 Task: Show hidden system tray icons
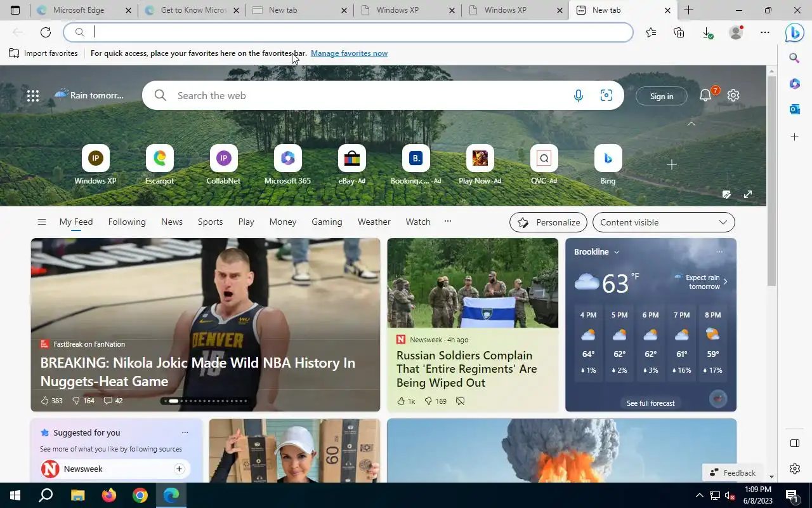pyautogui.click(x=699, y=495)
